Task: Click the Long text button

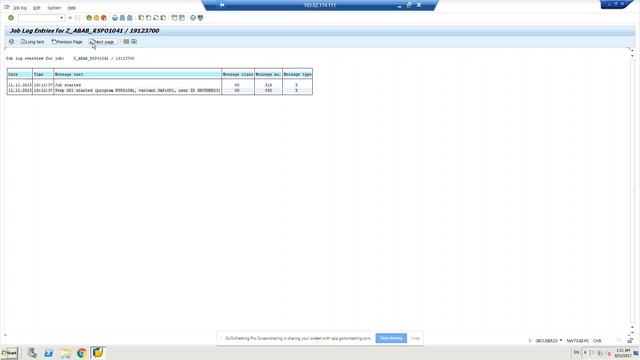Action: (x=32, y=42)
